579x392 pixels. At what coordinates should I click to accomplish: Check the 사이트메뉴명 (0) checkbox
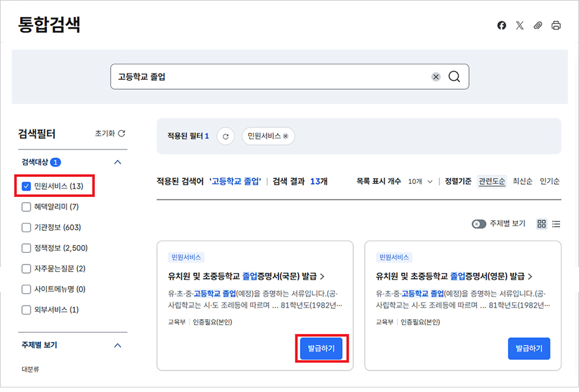point(26,289)
